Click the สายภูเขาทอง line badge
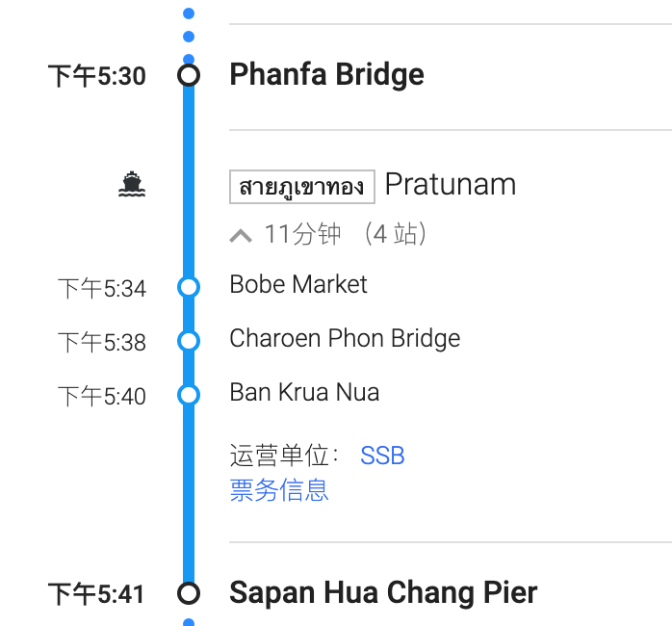 pyautogui.click(x=301, y=186)
